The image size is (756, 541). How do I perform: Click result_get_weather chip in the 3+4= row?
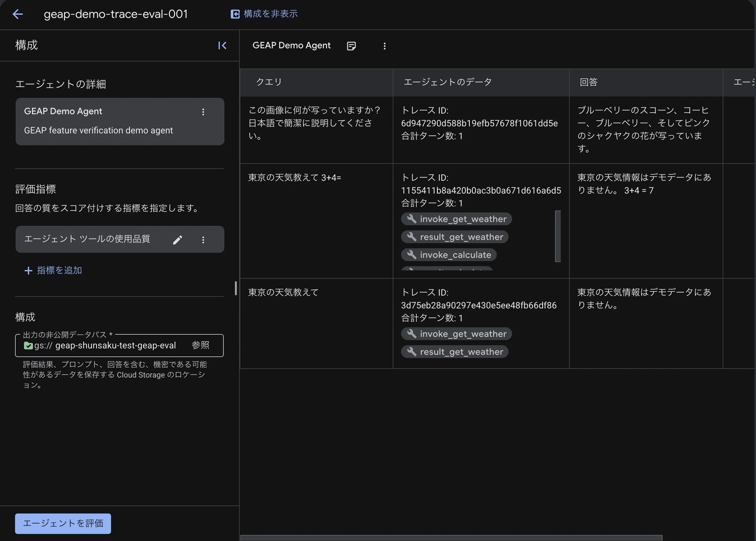click(455, 237)
